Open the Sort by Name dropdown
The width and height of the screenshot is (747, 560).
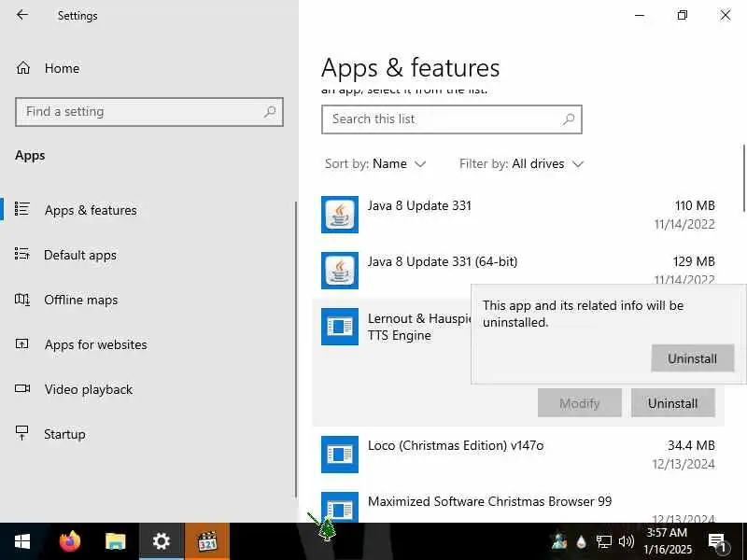click(x=375, y=164)
